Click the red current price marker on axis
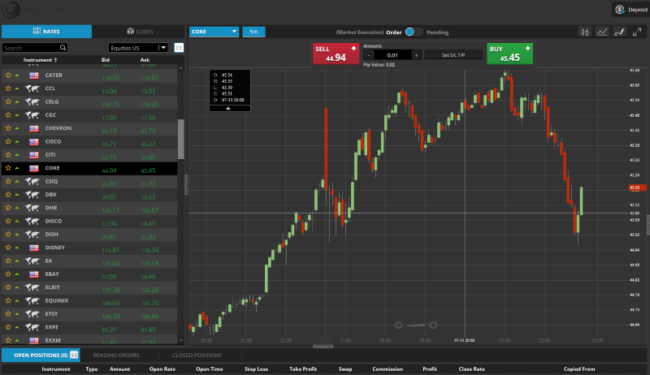Image resolution: width=650 pixels, height=375 pixels. [638, 188]
